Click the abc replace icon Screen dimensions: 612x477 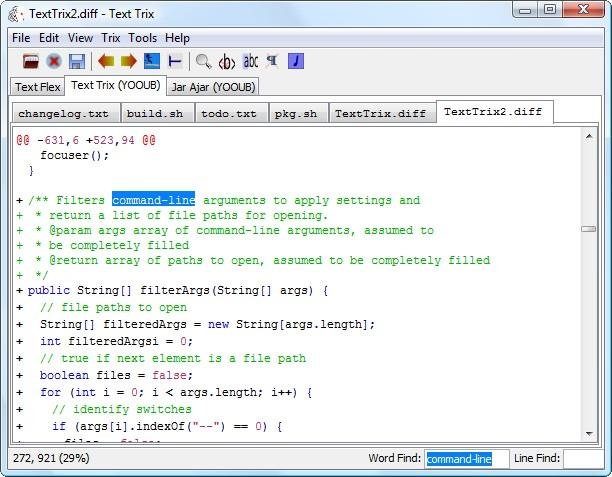point(250,61)
